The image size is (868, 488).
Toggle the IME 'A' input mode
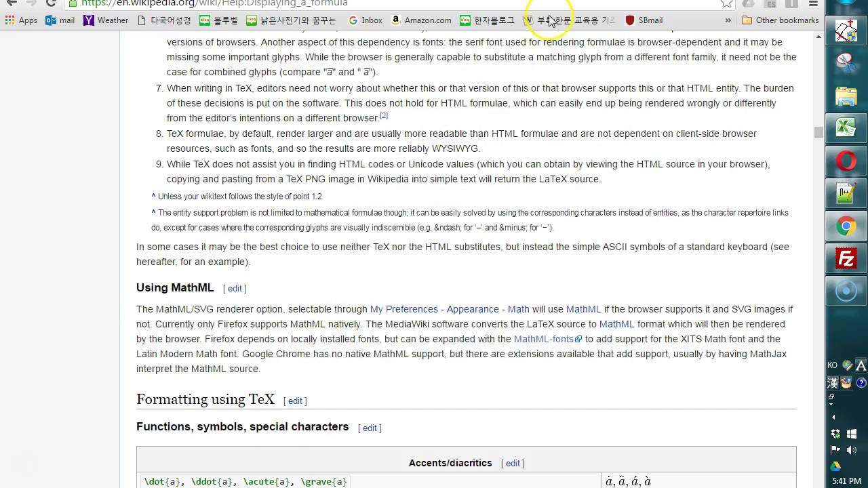pyautogui.click(x=861, y=365)
